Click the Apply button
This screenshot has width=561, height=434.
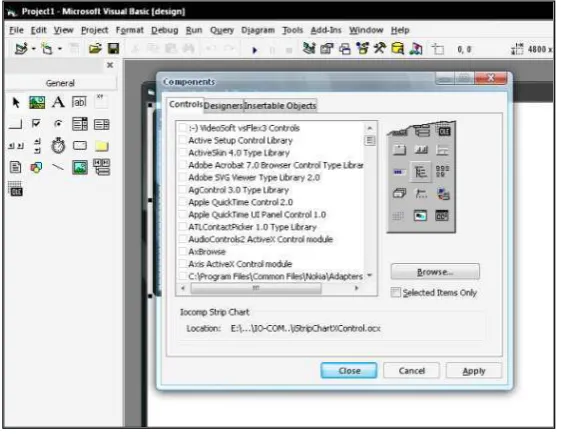474,371
